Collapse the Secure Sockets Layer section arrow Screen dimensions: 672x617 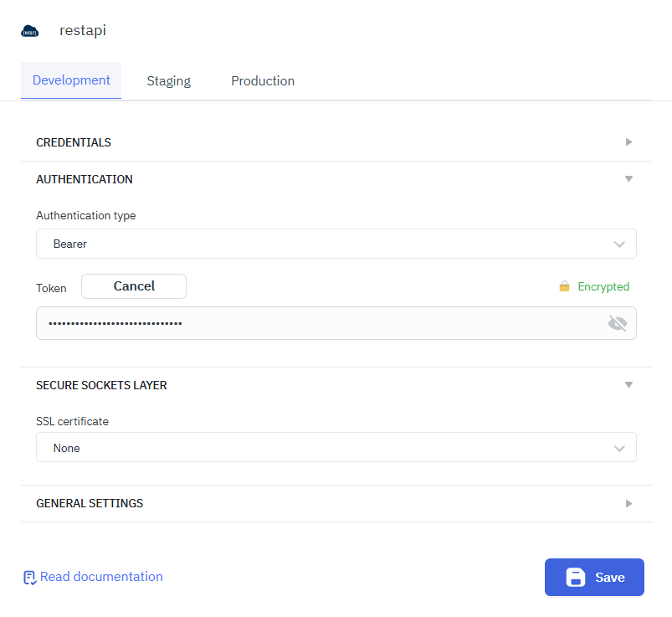(x=628, y=385)
